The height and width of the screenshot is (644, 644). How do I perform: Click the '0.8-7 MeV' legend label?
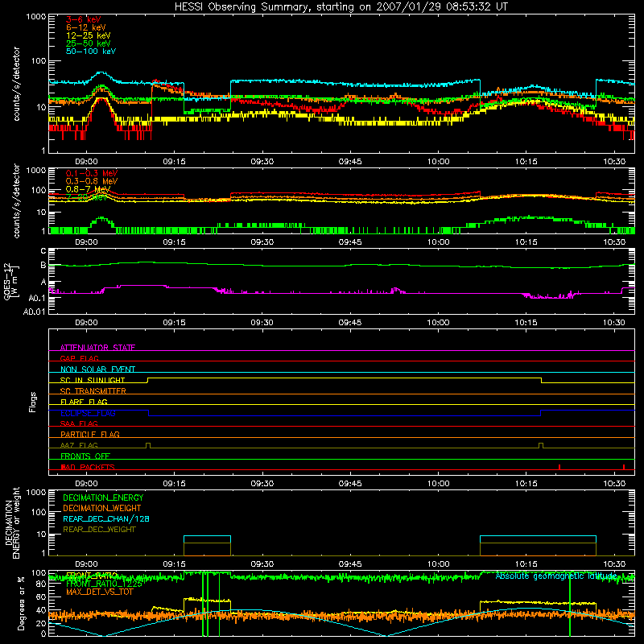88,189
